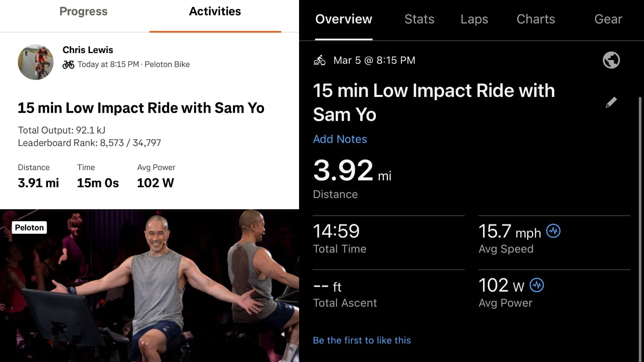Open Chris Lewis profile avatar
Viewport: 644px width, 362px height.
[x=36, y=62]
